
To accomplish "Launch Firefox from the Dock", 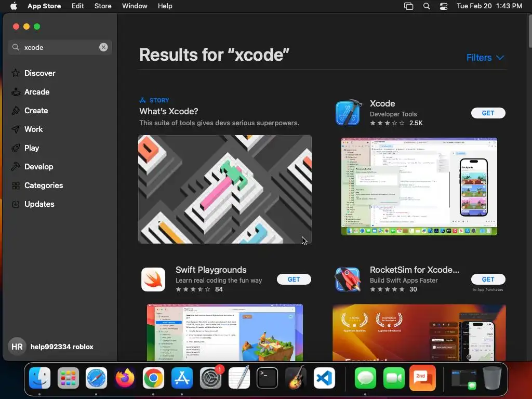I will click(x=125, y=378).
